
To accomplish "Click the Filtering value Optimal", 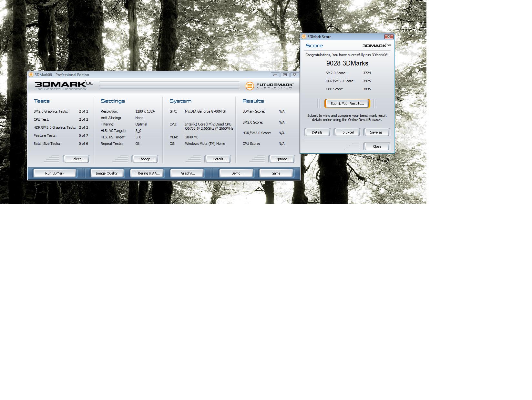I will pyautogui.click(x=141, y=124).
